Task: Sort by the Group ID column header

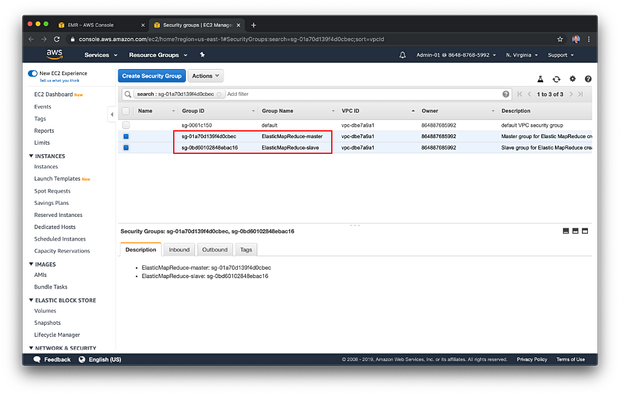Action: coord(193,111)
